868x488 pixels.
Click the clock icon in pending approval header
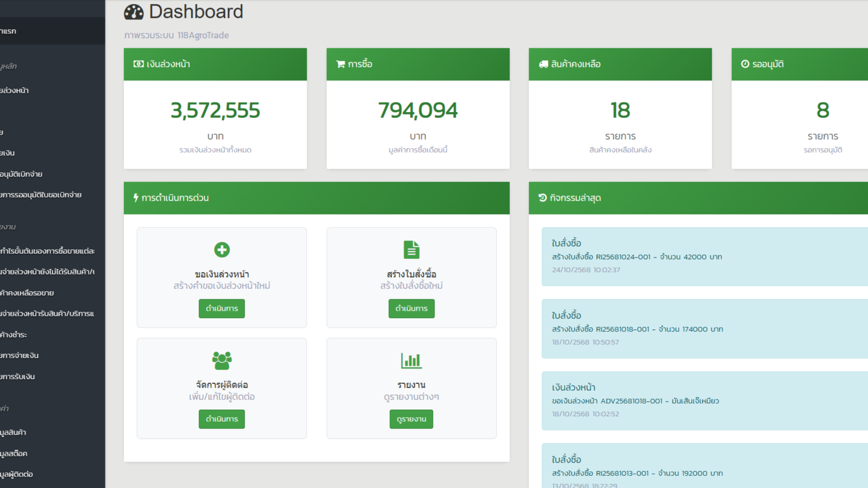745,64
